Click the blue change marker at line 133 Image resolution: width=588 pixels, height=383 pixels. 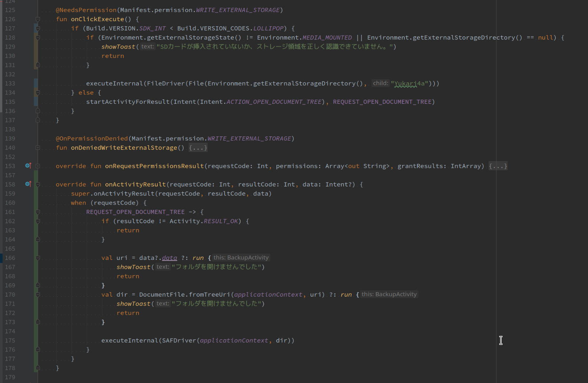[36, 83]
